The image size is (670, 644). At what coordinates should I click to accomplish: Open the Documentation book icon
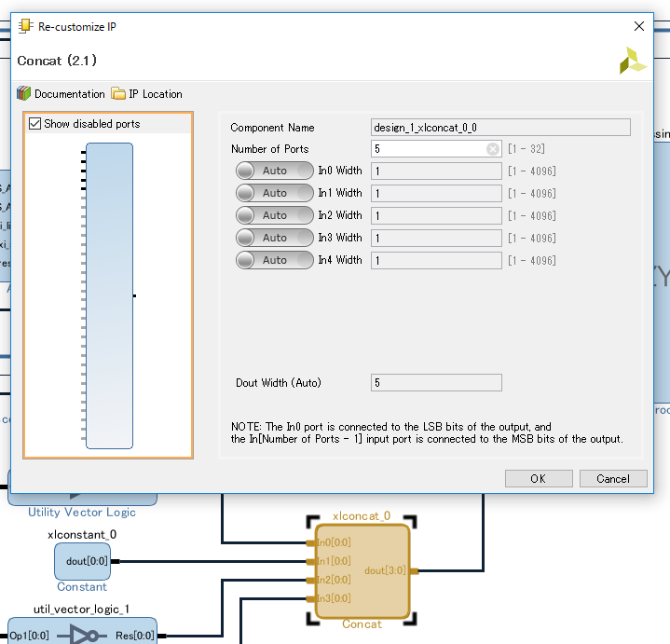pos(24,94)
